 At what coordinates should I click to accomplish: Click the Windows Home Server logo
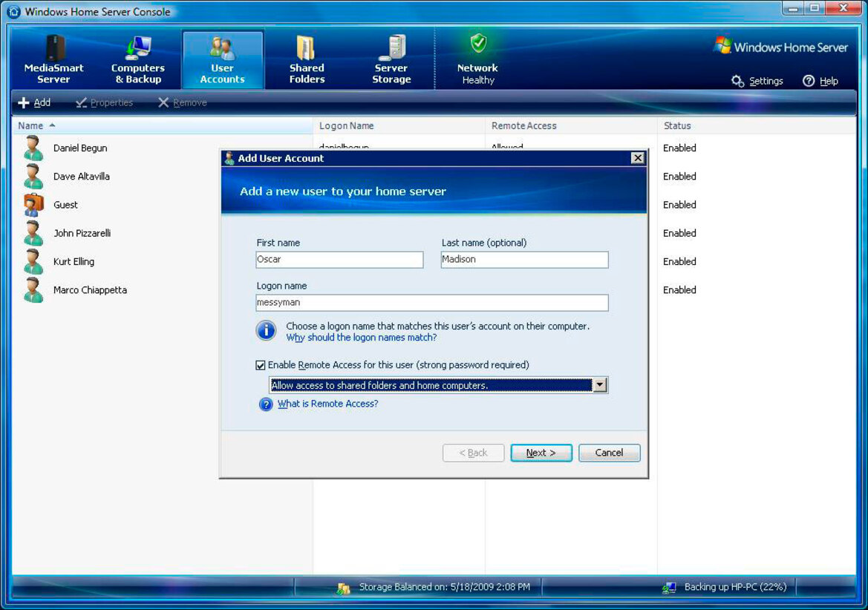pyautogui.click(x=781, y=47)
